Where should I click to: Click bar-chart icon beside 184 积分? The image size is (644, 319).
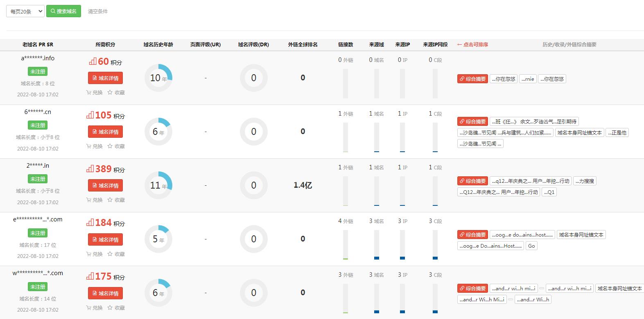pos(90,223)
